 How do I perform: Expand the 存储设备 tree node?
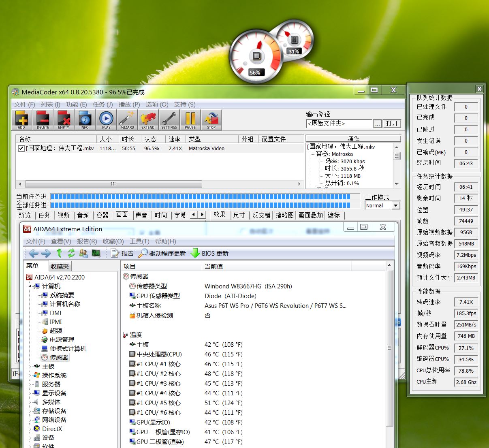pyautogui.click(x=30, y=411)
